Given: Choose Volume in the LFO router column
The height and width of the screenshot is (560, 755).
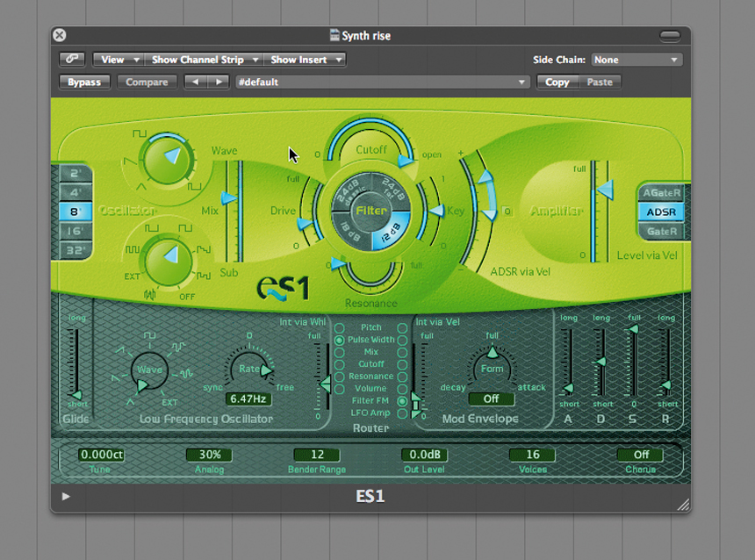Looking at the screenshot, I should 340,389.
